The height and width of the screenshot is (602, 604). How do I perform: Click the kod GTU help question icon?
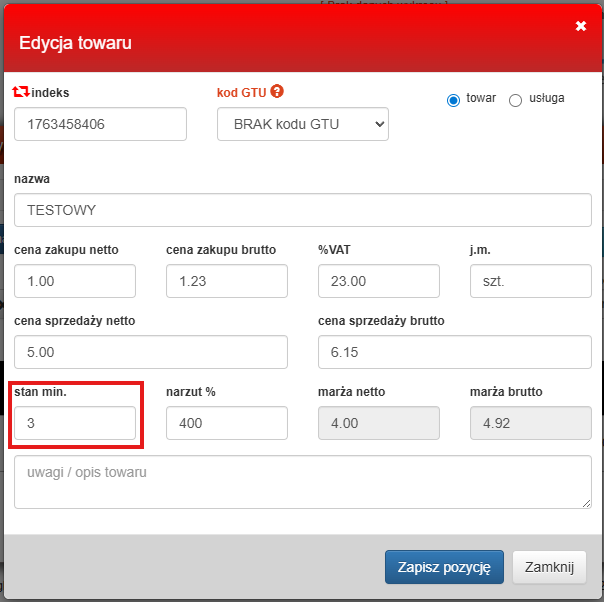(277, 92)
